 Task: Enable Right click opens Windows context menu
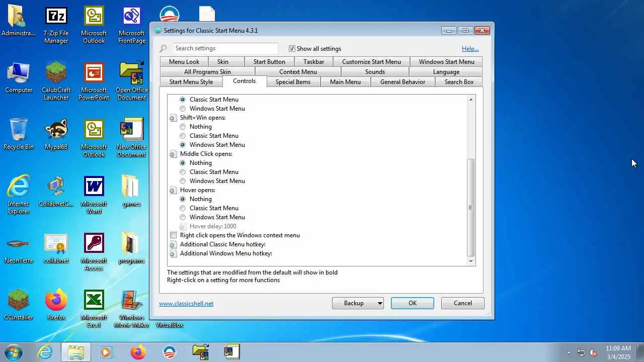tap(173, 235)
